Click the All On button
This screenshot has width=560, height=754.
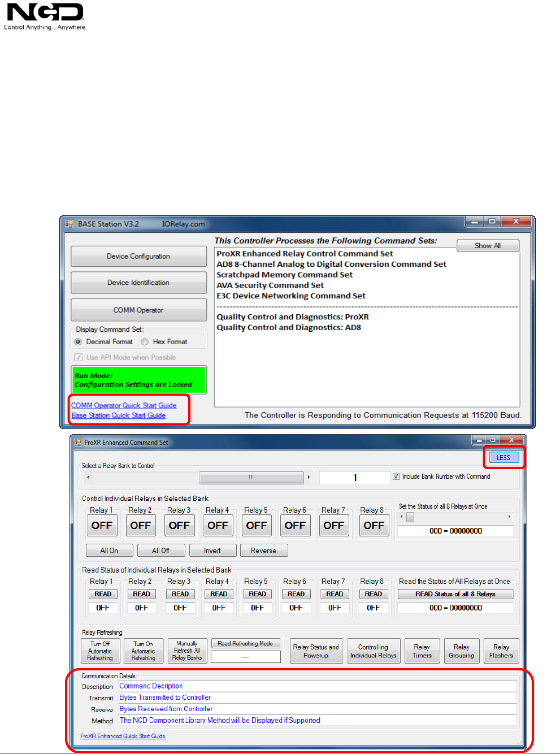(x=110, y=551)
